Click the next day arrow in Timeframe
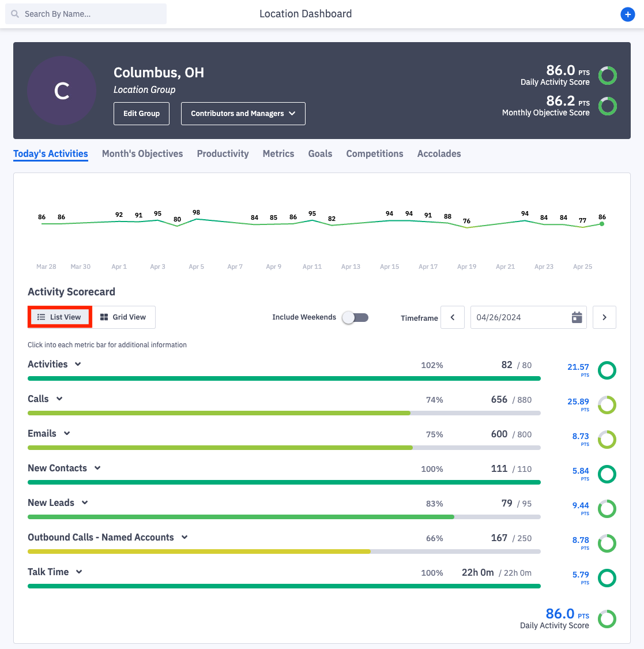Image resolution: width=644 pixels, height=649 pixels. [x=604, y=317]
